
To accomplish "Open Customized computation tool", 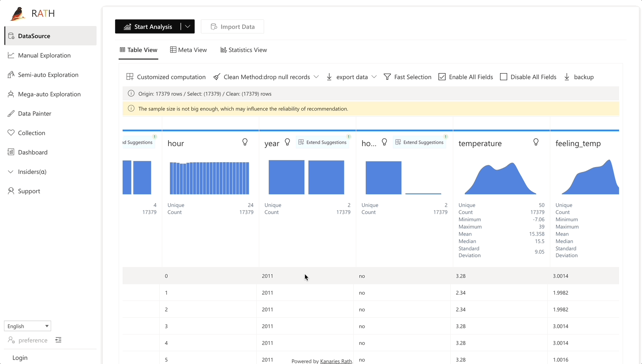I will [166, 77].
